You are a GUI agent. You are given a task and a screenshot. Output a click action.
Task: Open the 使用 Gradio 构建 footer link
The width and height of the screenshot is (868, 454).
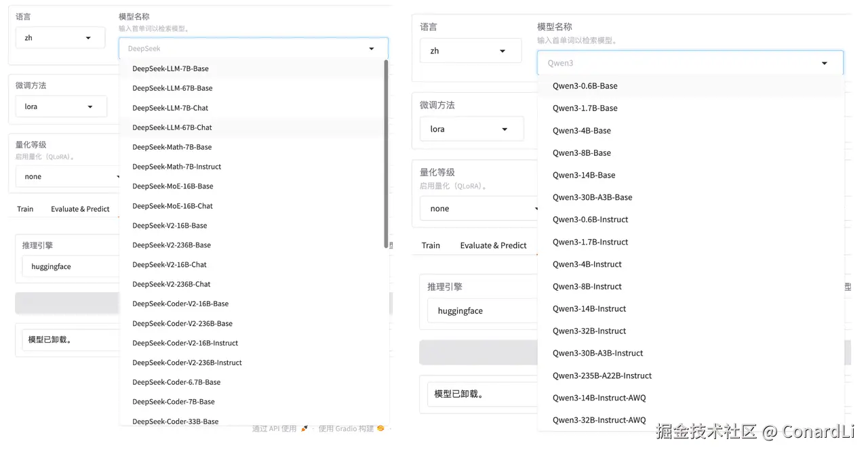pos(346,429)
